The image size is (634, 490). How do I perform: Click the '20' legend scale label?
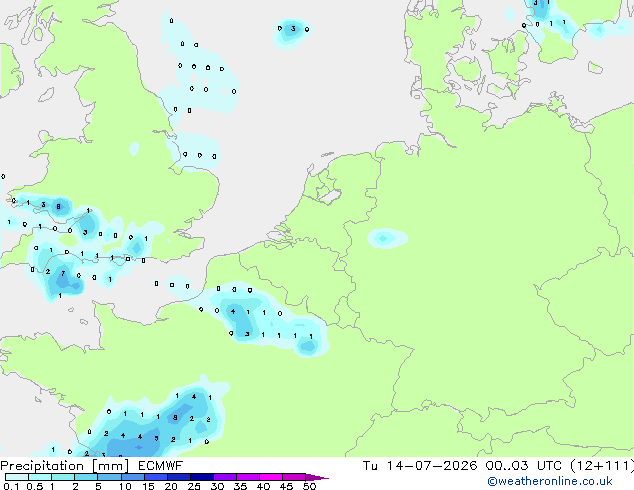171,486
